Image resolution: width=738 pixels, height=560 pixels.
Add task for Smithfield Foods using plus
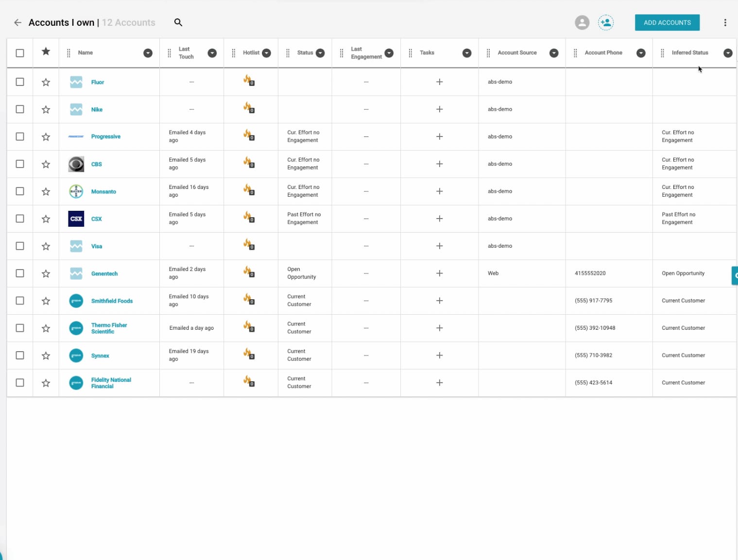point(439,301)
